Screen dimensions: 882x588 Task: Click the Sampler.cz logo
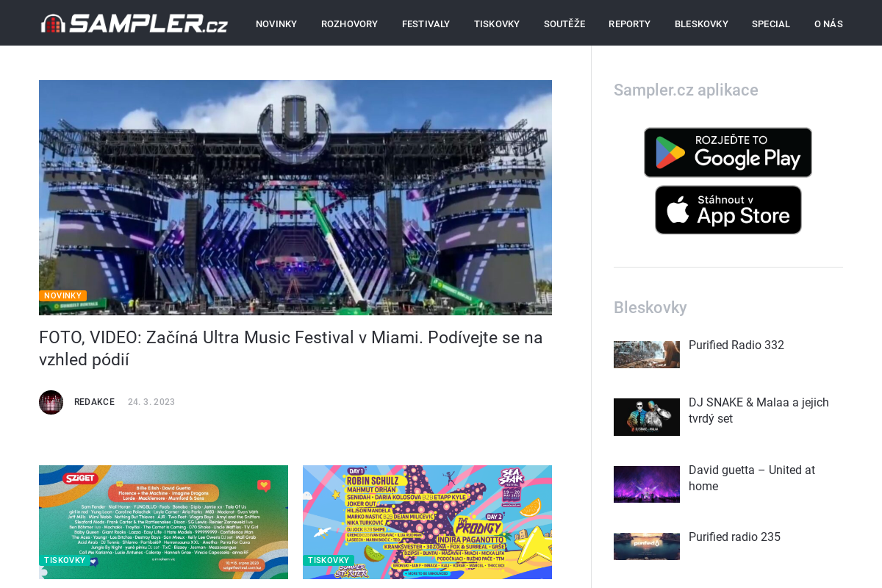tap(135, 24)
